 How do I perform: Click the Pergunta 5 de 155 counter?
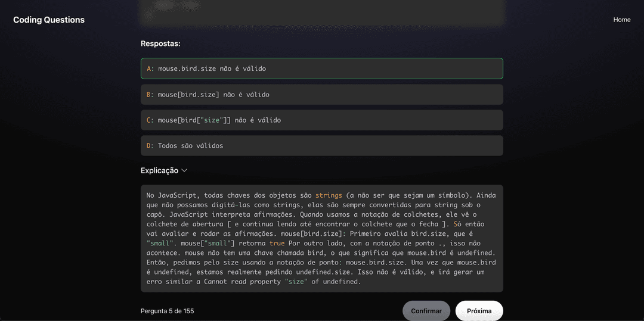click(x=167, y=311)
